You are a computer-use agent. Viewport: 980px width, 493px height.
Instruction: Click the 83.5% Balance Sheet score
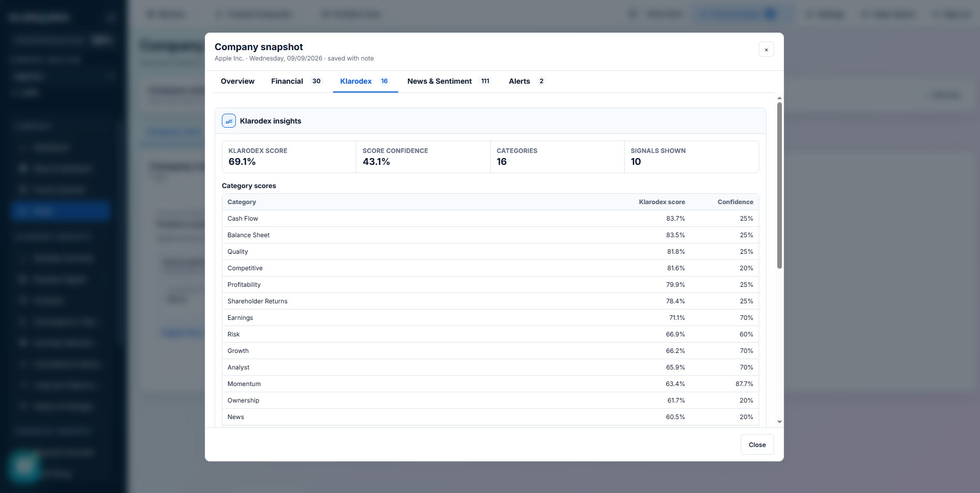[675, 235]
